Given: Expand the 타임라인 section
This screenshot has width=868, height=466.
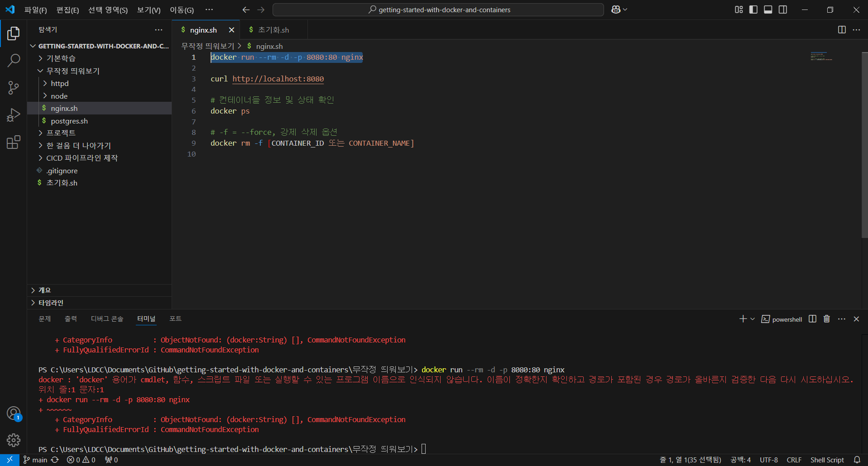Looking at the screenshot, I should coord(99,303).
